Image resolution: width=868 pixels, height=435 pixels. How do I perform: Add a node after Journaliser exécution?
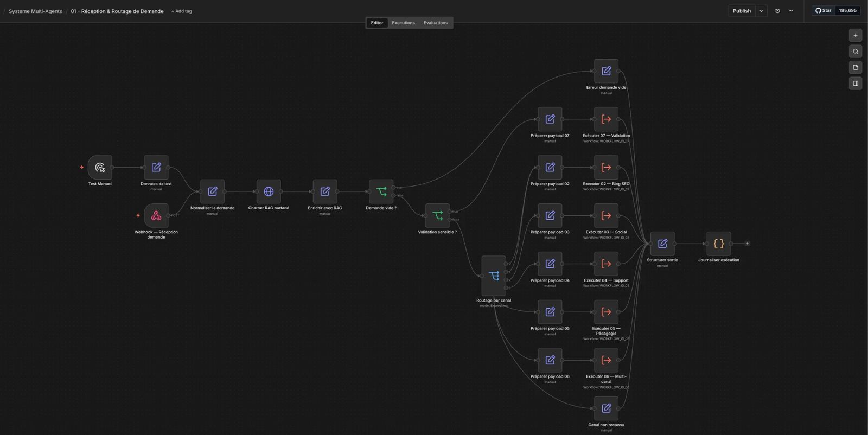pyautogui.click(x=747, y=244)
